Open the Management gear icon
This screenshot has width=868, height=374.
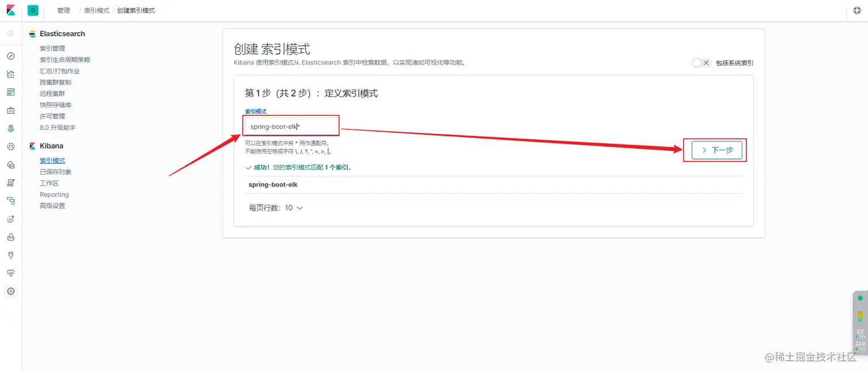10,291
